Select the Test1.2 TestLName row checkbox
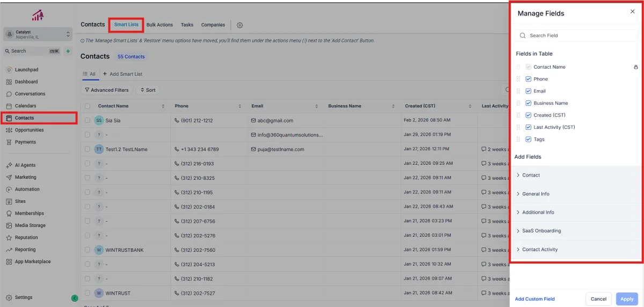 click(87, 149)
